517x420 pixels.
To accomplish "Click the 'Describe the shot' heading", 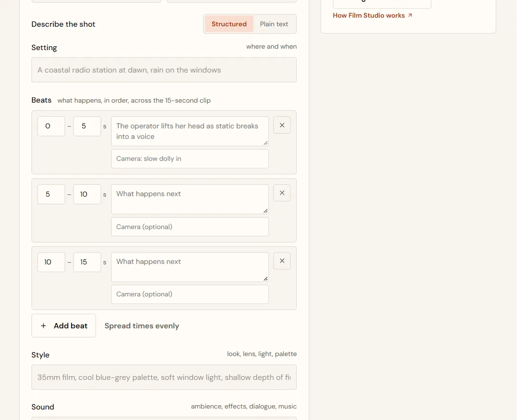I will 63,24.
